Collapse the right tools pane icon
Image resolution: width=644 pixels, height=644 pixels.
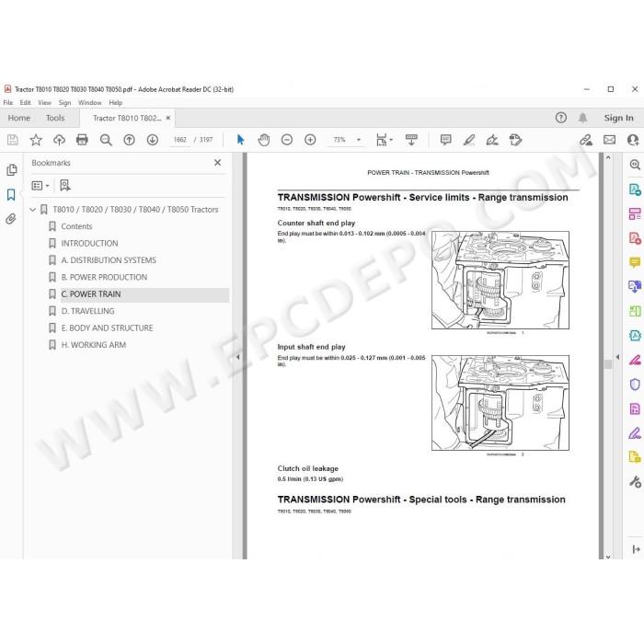[x=637, y=549]
